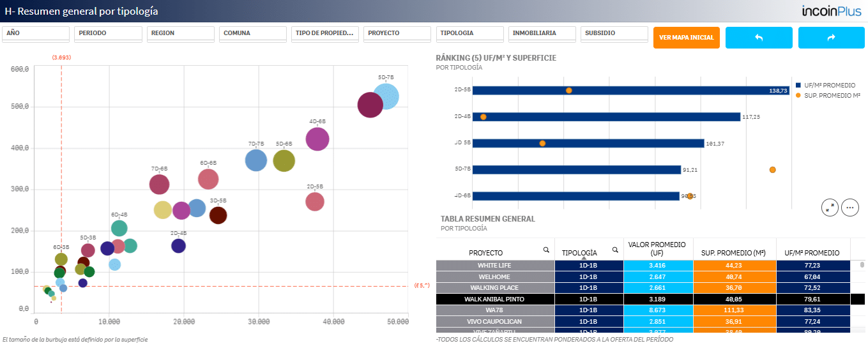Image resolution: width=868 pixels, height=348 pixels.
Task: Sort by SUP. PROMEDIO (M²) column
Action: click(x=734, y=253)
